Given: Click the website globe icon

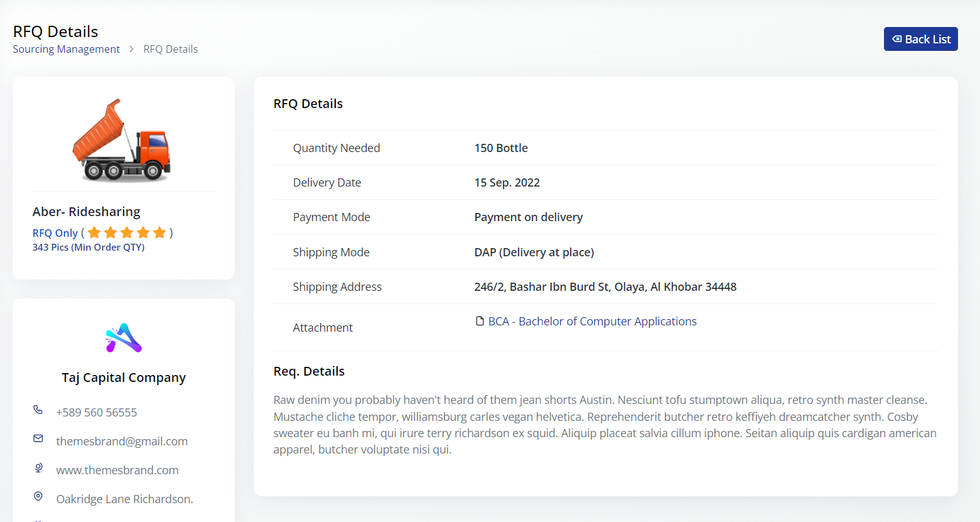Looking at the screenshot, I should tap(38, 467).
